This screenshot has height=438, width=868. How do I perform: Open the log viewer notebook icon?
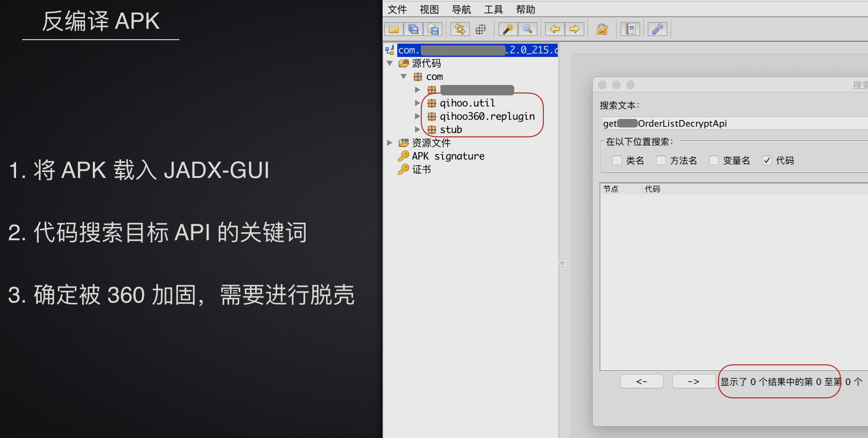click(630, 29)
